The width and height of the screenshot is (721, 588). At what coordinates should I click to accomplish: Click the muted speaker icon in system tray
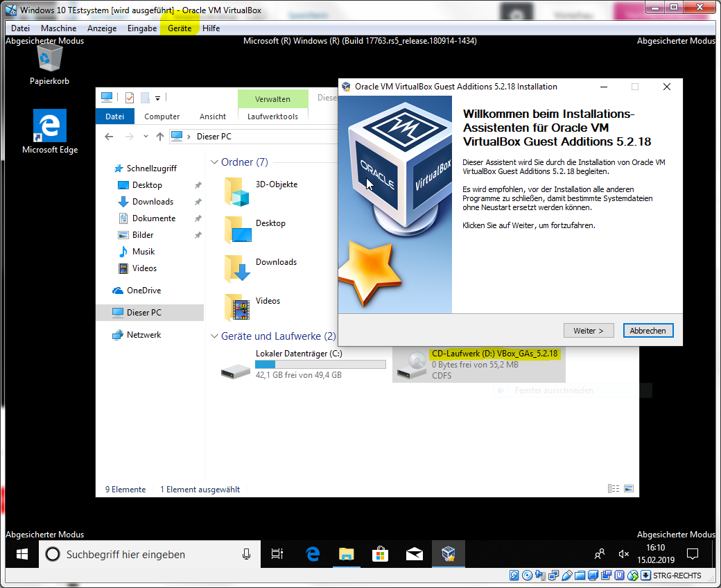point(623,554)
